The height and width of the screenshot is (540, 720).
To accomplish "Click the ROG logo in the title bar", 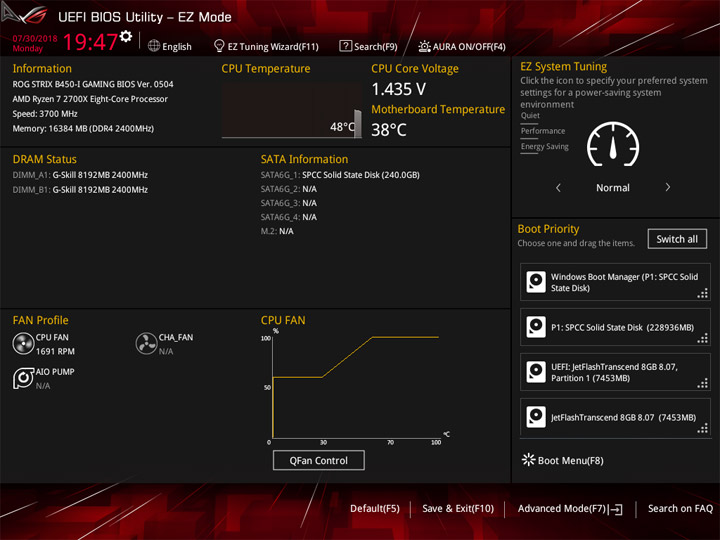I will pyautogui.click(x=25, y=14).
